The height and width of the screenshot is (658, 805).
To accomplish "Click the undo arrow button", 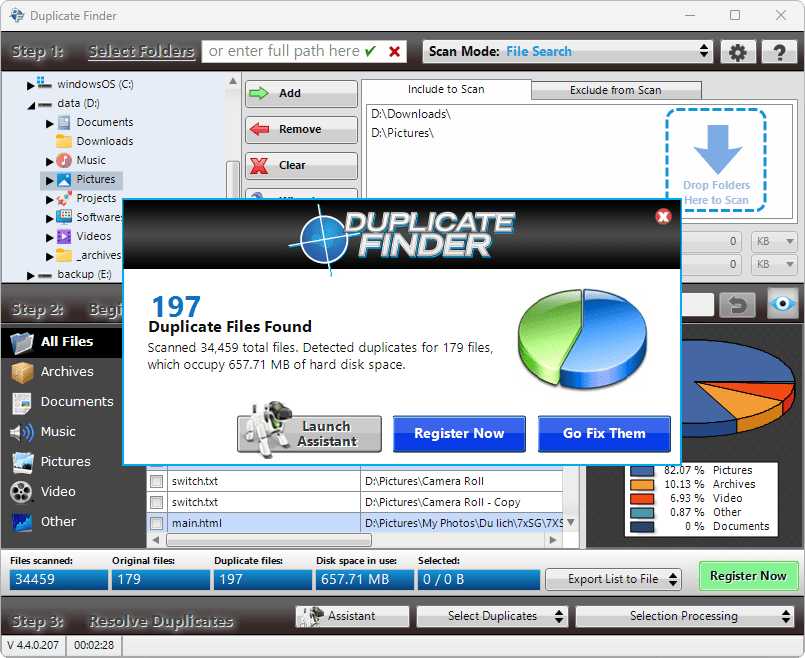I will [x=737, y=305].
